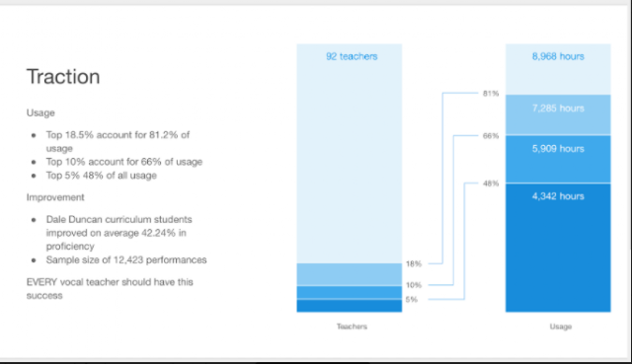Click the 5,909 hours bar segment
Screen dimensions: 632x364
click(x=558, y=159)
